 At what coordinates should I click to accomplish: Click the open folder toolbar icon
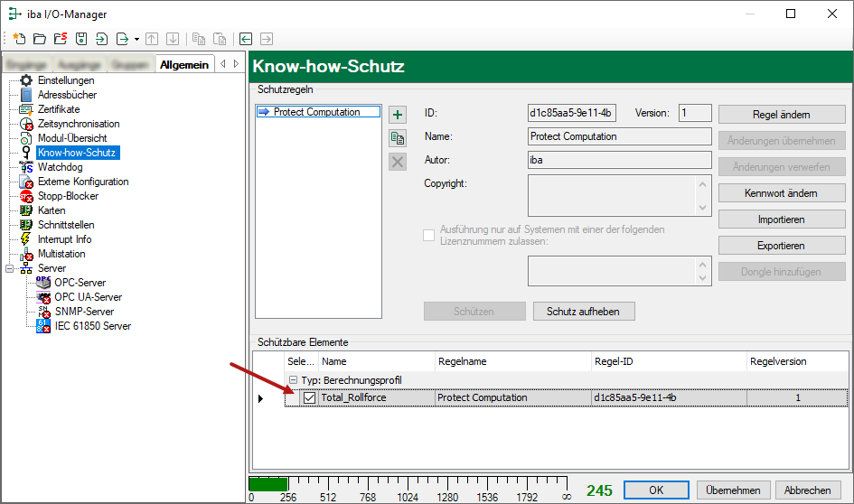coord(39,39)
